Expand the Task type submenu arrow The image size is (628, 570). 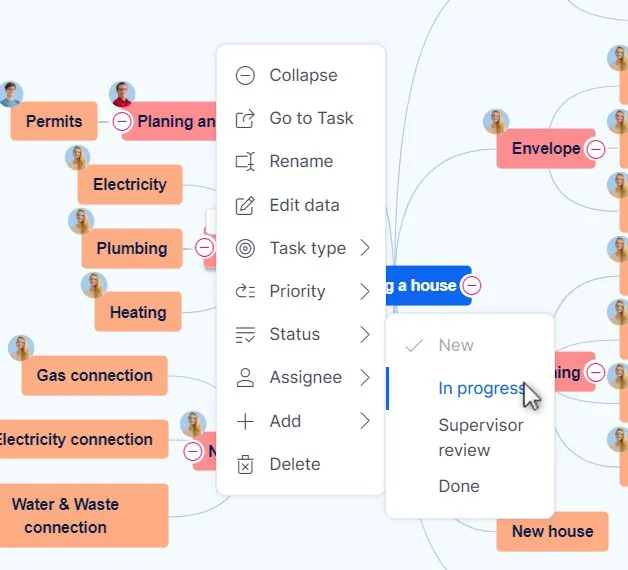pyautogui.click(x=365, y=248)
